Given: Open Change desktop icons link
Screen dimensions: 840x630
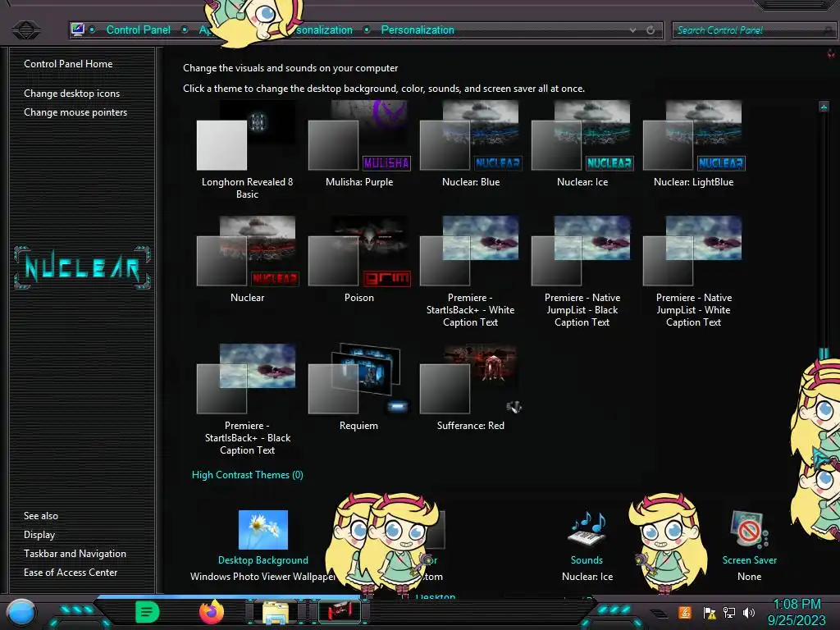Looking at the screenshot, I should click(72, 94).
